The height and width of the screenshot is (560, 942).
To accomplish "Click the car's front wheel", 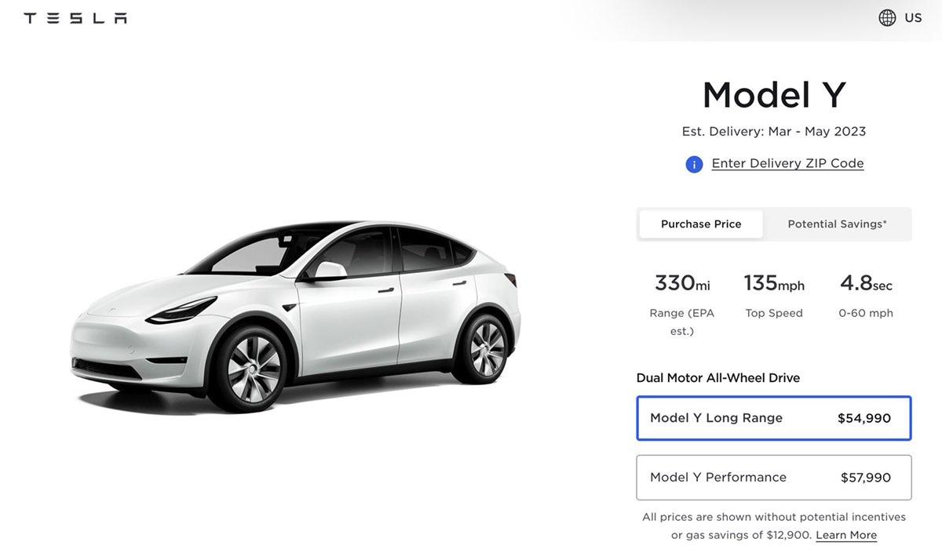I will 255,368.
